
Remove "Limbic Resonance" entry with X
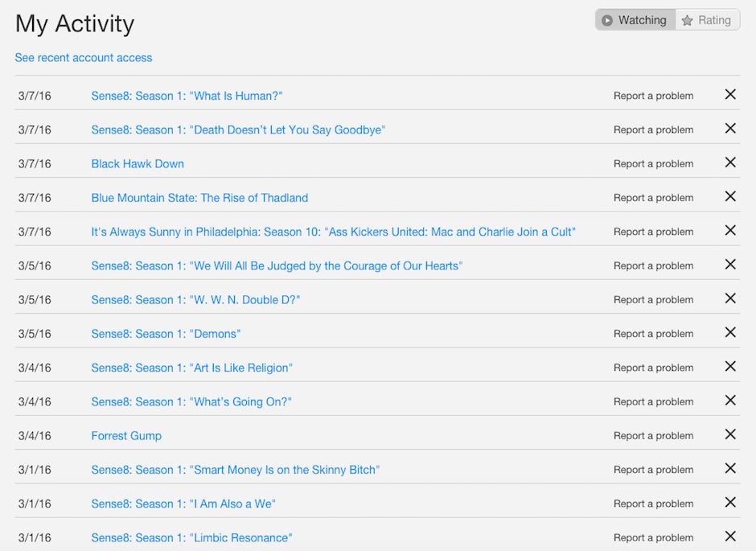[730, 537]
